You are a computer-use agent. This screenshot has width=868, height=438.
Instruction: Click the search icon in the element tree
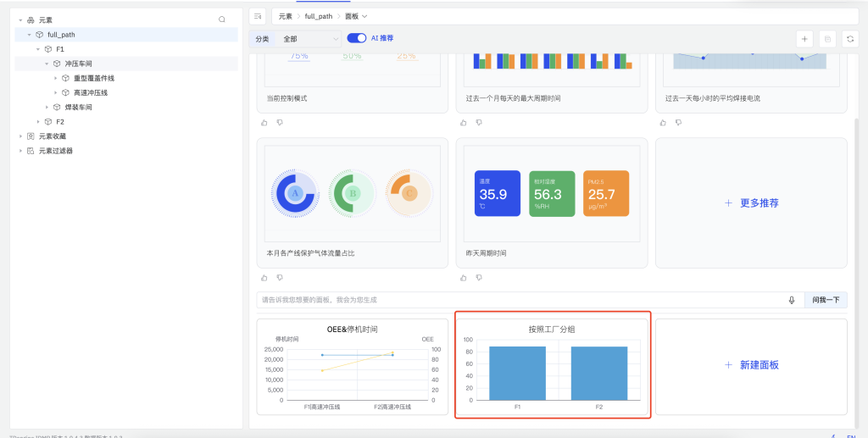(222, 19)
